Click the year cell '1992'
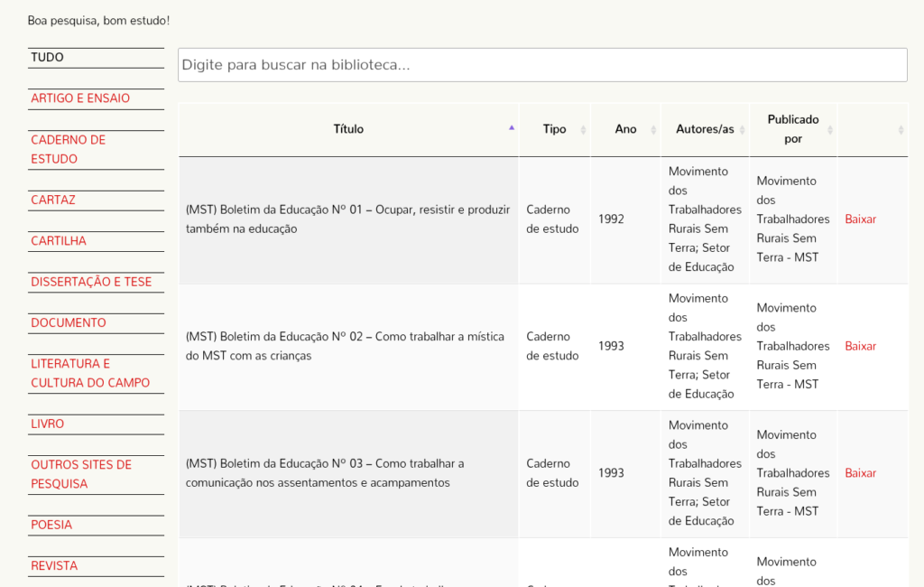The width and height of the screenshot is (924, 587). 611,219
